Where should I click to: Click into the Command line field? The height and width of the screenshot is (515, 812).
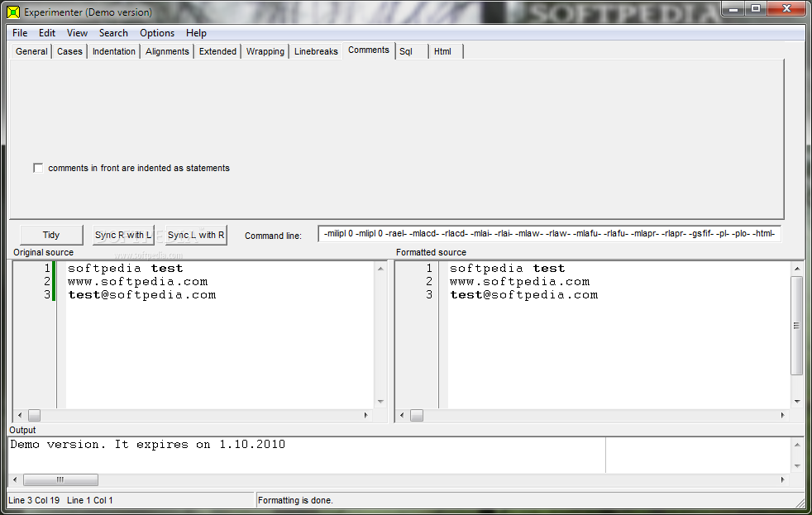click(x=549, y=234)
